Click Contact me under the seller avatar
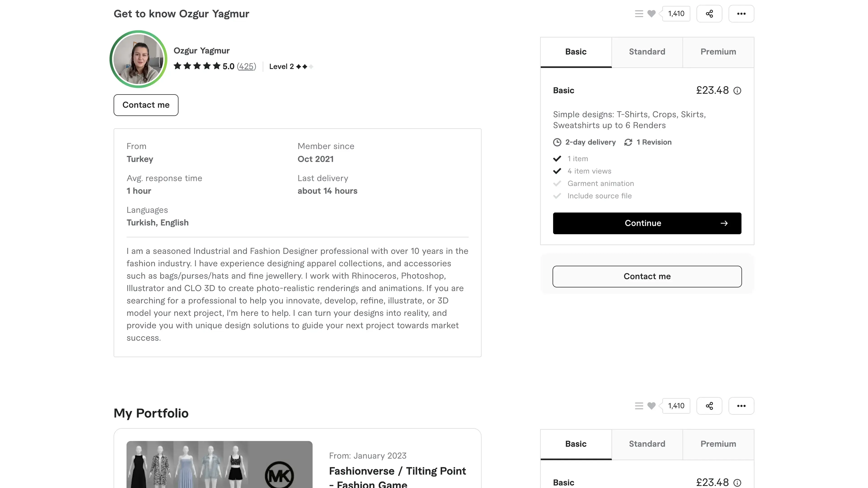Viewport: 868px width, 488px height. [x=146, y=105]
